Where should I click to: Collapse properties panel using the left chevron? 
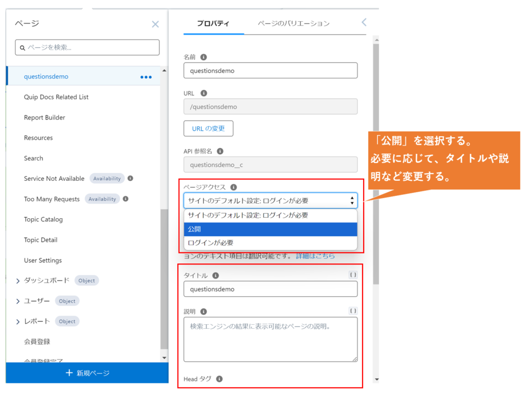pyautogui.click(x=364, y=22)
